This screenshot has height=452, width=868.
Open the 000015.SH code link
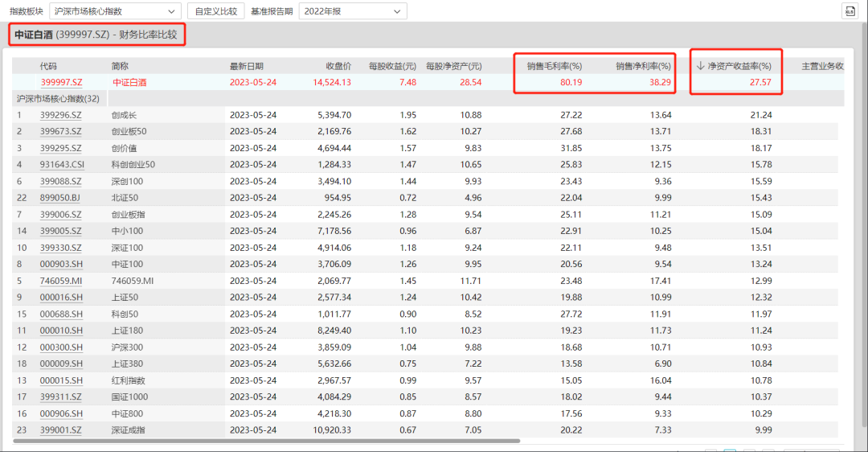61,380
